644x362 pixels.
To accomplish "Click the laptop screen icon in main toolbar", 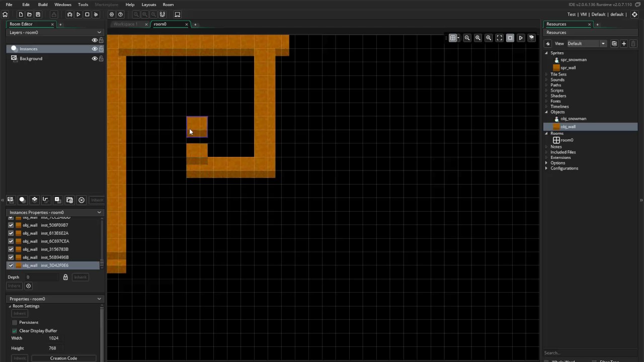I will tap(177, 15).
